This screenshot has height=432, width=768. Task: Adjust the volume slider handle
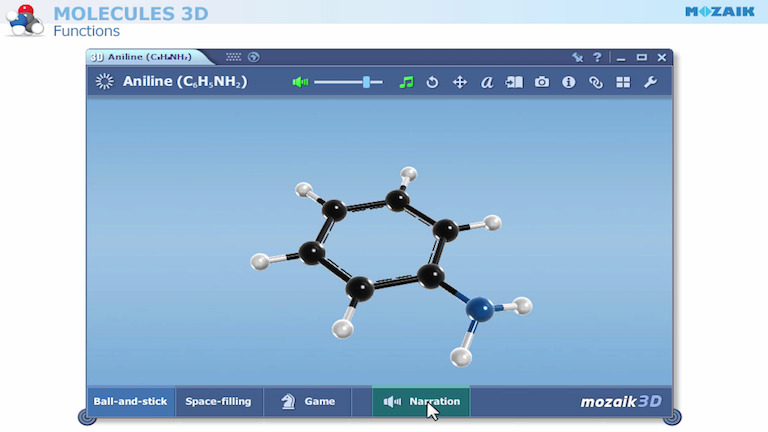367,82
